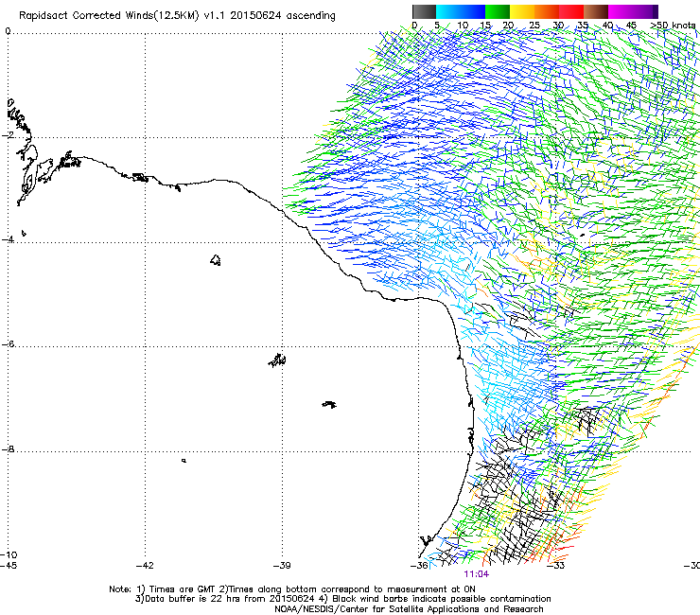
Task: Click the 'Black wind barbs indicate possible contamination' note
Action: [442, 599]
